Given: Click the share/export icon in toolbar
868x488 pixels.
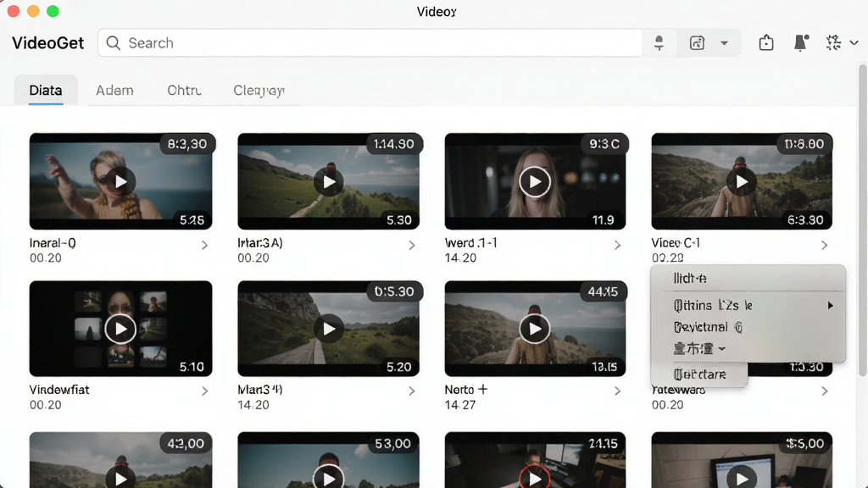Looking at the screenshot, I should click(x=766, y=42).
